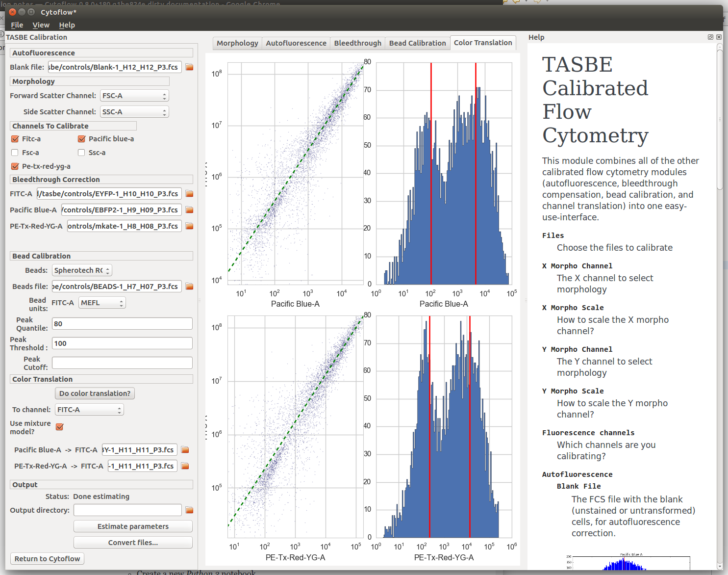Viewport: 728px width, 575px height.
Task: Switch to the Bead Calibration tab
Action: pos(417,43)
